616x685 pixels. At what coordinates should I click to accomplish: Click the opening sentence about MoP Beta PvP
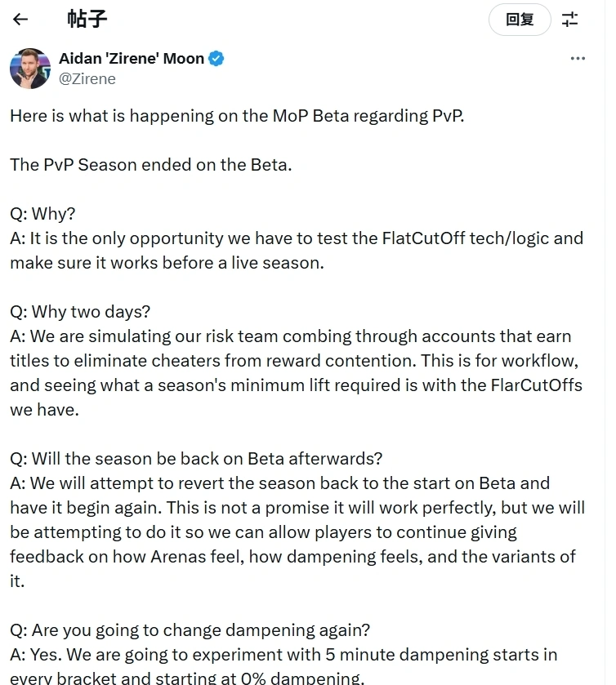tap(237, 116)
